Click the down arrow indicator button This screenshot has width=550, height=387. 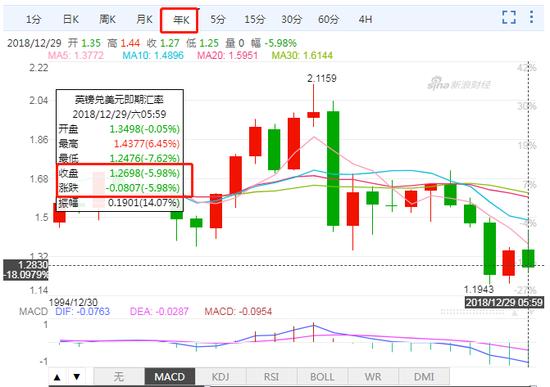[x=77, y=378]
